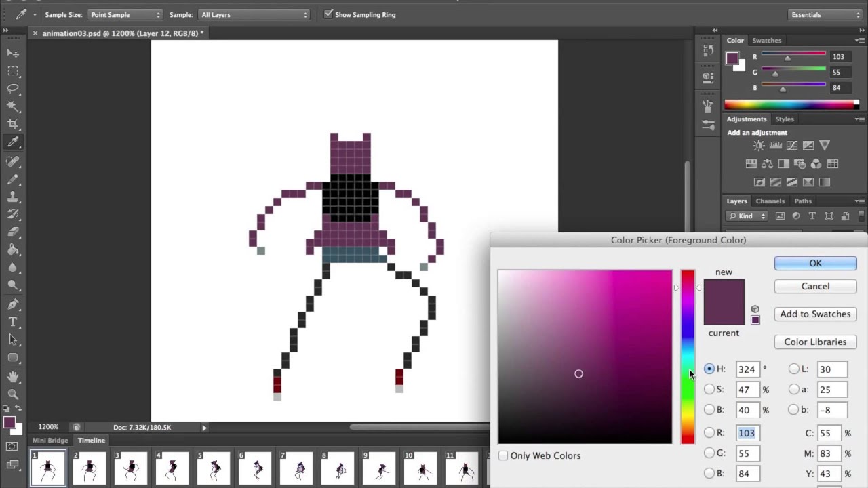Select the Pen tool
This screenshot has width=868, height=488.
[x=13, y=304]
